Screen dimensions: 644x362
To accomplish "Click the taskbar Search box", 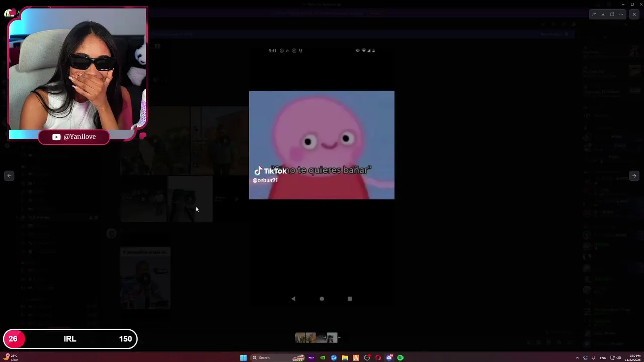I will click(x=277, y=358).
